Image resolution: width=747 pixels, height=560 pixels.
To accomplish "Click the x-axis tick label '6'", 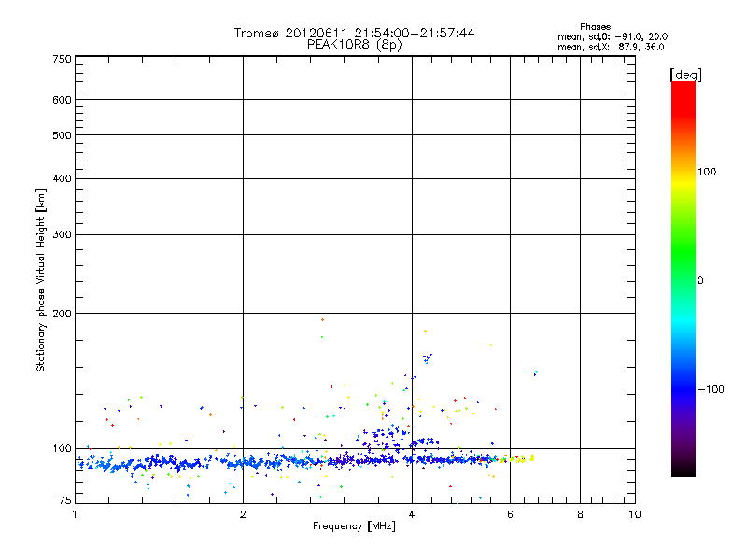I will pyautogui.click(x=510, y=514).
